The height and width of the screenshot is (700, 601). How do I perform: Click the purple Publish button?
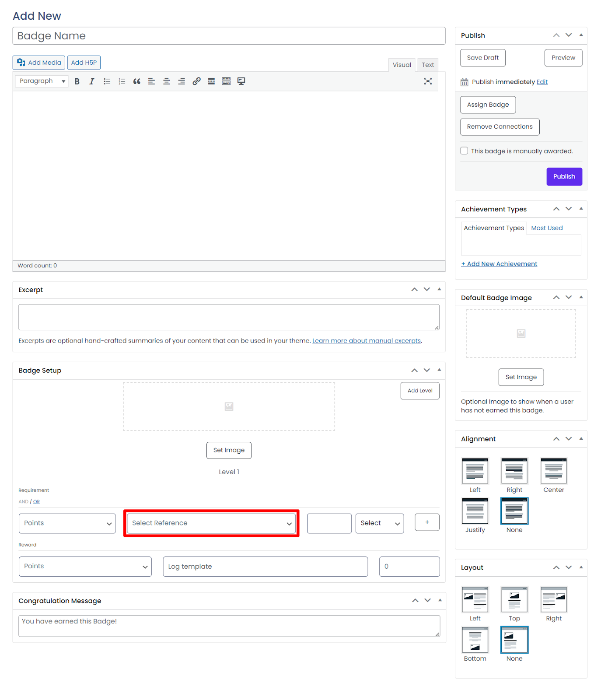[564, 177]
